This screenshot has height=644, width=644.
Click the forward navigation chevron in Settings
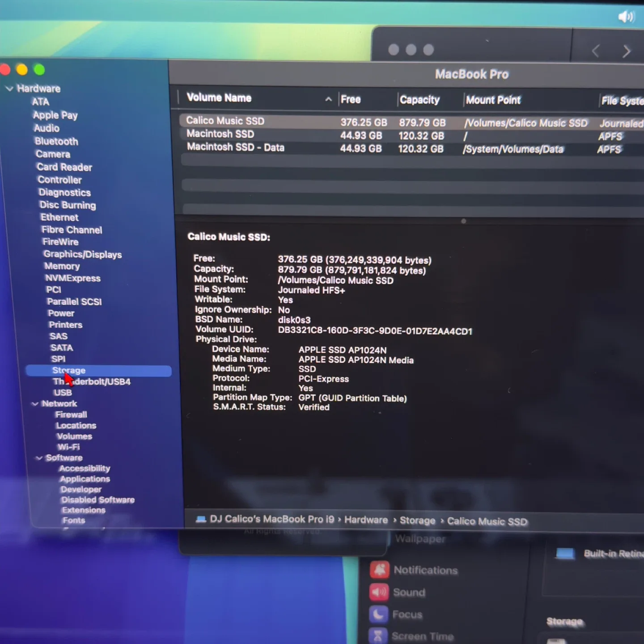(627, 51)
